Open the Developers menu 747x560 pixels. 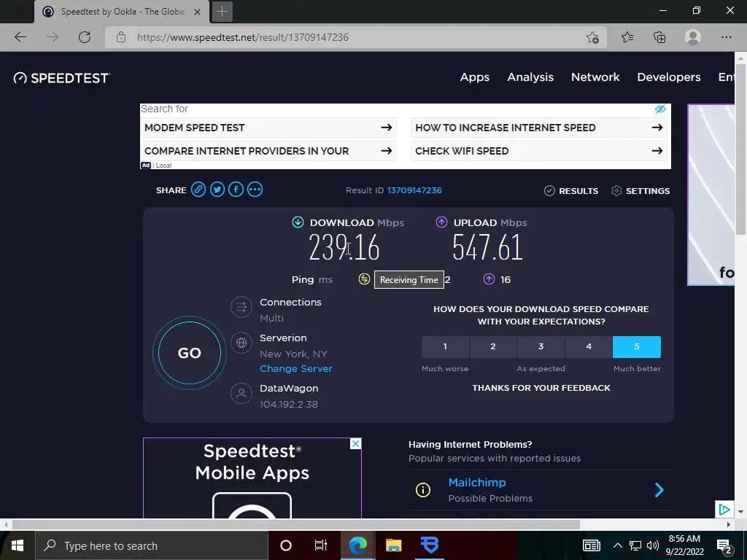669,77
